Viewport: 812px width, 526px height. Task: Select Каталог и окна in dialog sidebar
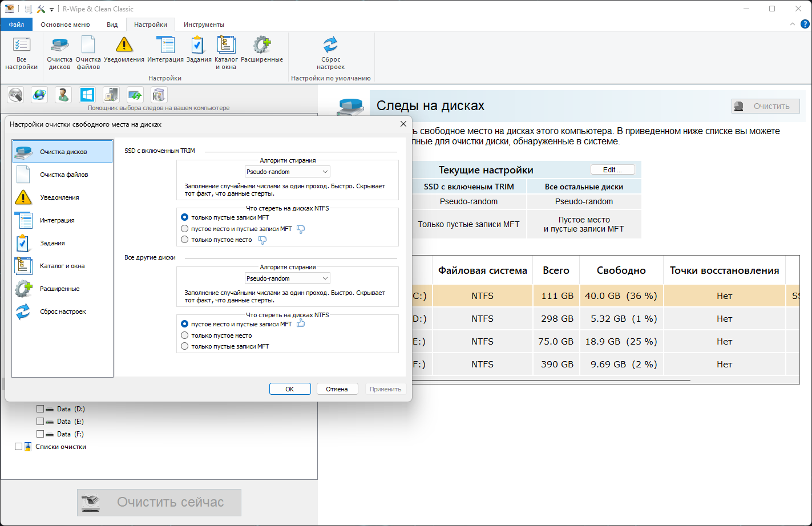63,266
